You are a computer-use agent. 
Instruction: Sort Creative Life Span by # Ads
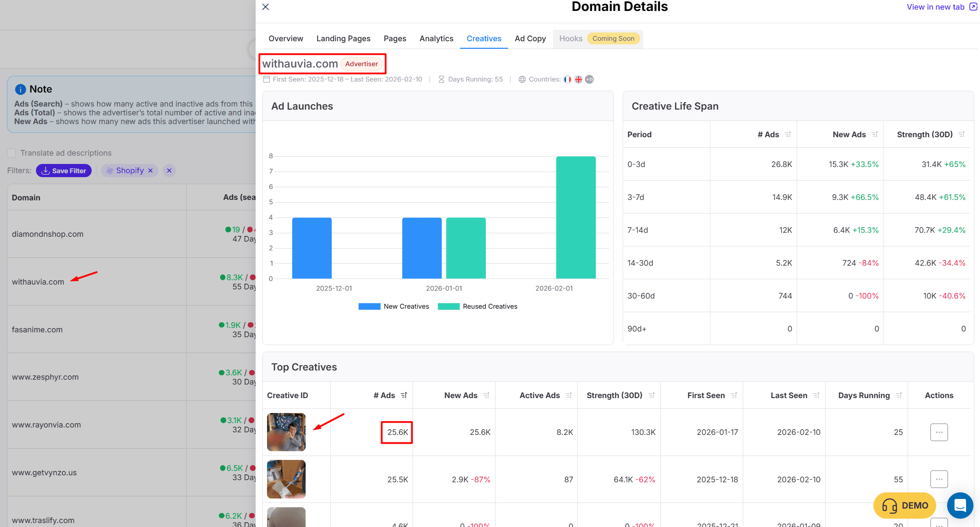788,135
